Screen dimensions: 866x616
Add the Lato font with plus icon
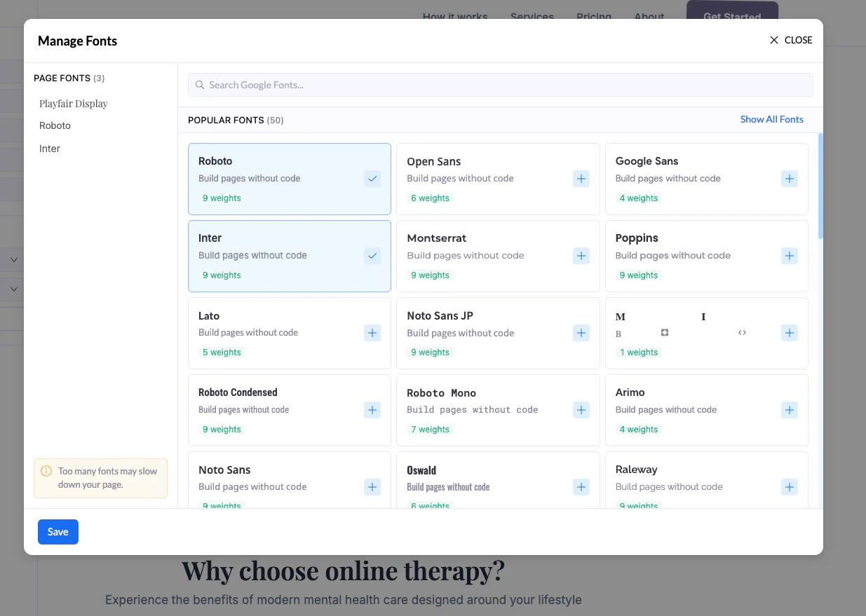pyautogui.click(x=372, y=333)
